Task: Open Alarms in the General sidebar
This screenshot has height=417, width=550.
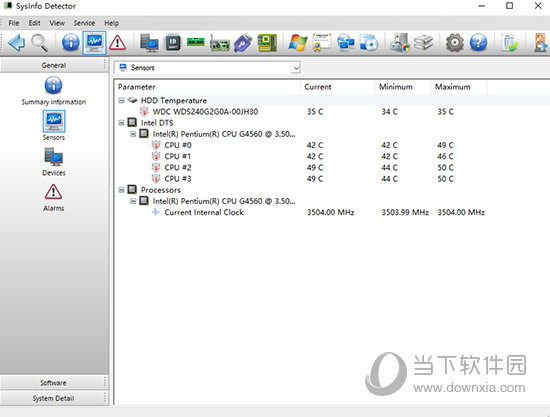Action: tap(53, 198)
